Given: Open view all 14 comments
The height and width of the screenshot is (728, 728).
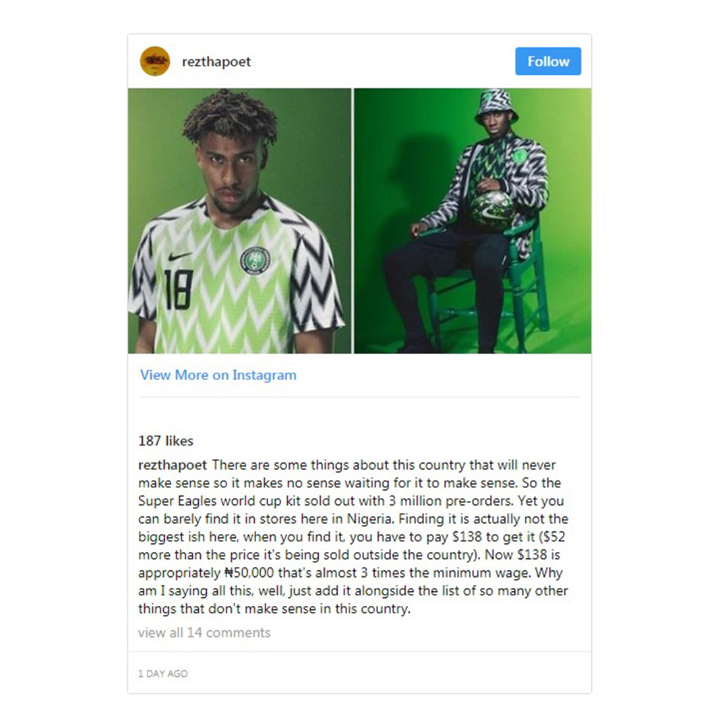Looking at the screenshot, I should click(x=204, y=633).
